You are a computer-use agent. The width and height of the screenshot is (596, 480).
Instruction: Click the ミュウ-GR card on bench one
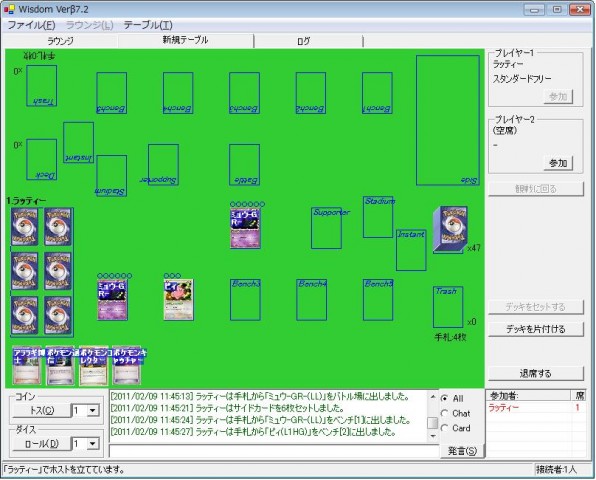click(112, 299)
